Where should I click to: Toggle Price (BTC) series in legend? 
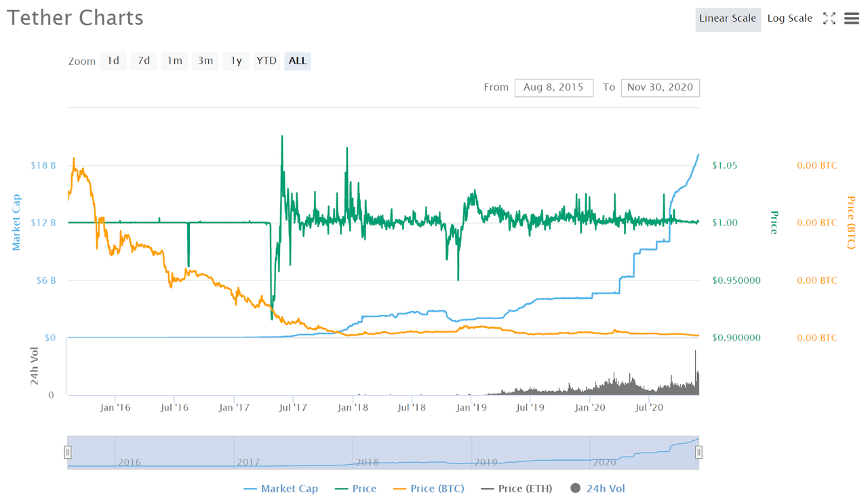[x=427, y=488]
